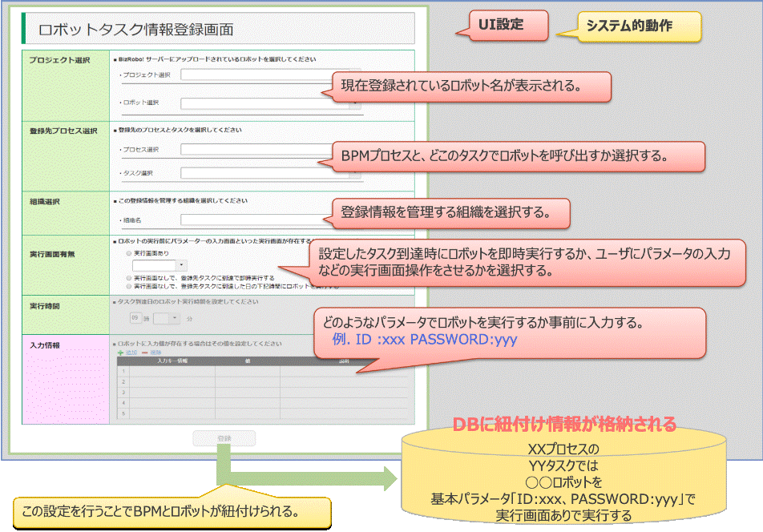The width and height of the screenshot is (763, 532).
Task: Choose 実行画面なし scheduled-time radio option
Action: 129,285
